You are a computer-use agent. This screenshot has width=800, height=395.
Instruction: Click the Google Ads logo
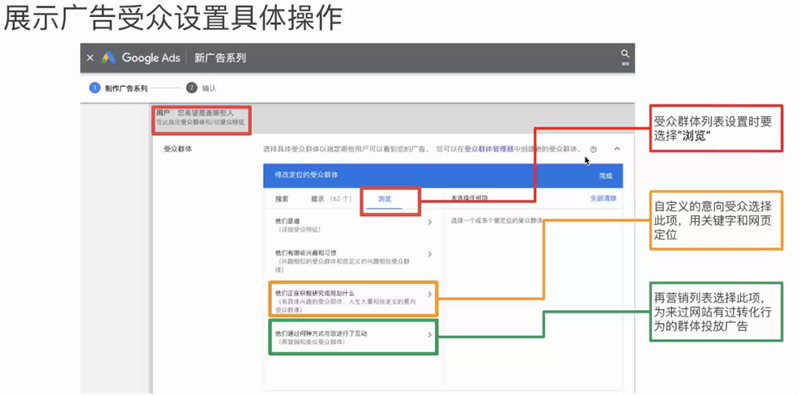[x=108, y=58]
